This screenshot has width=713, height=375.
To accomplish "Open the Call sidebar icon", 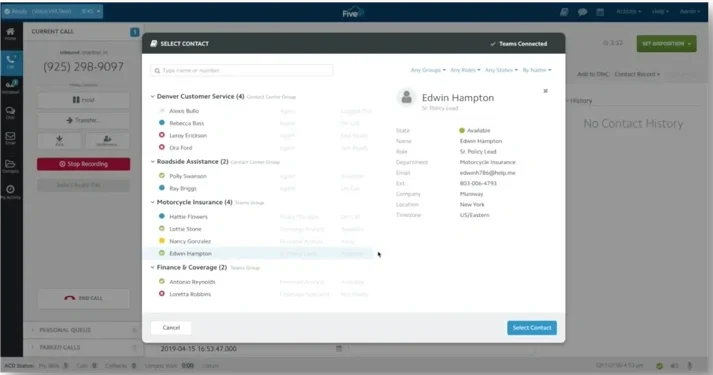I will [x=10, y=62].
